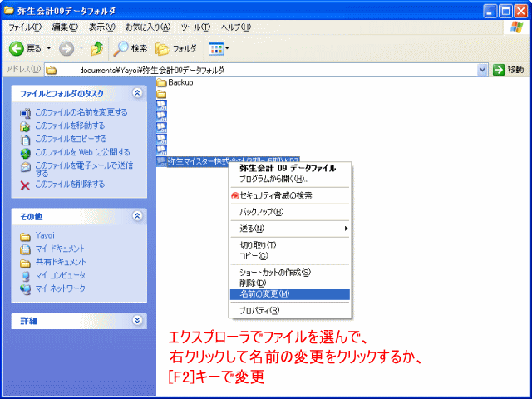The width and height of the screenshot is (532, 399).
Task: Choose コピー(C) in context menu
Action: tap(254, 256)
